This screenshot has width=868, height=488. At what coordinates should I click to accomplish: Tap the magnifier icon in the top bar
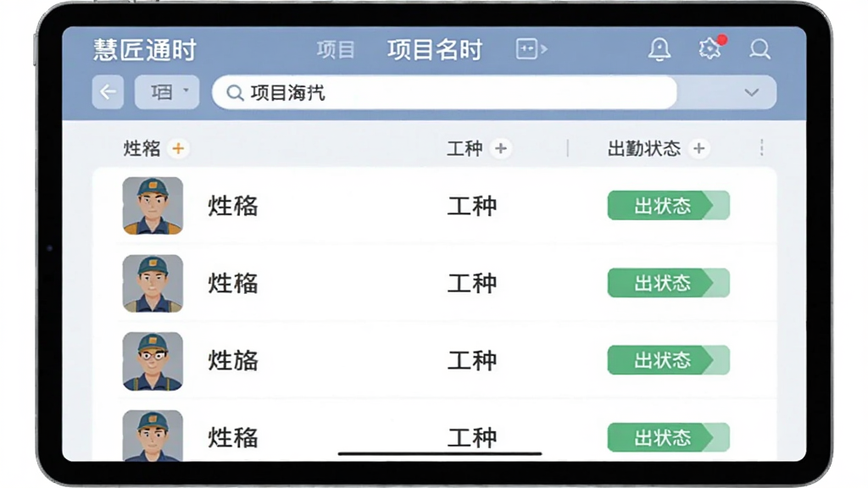[x=759, y=49]
